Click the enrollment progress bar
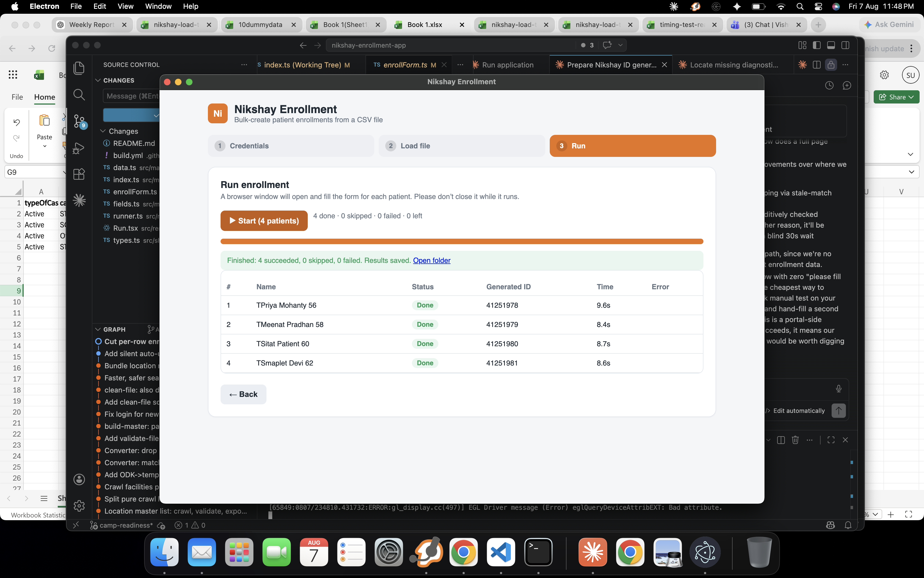 [x=462, y=241]
